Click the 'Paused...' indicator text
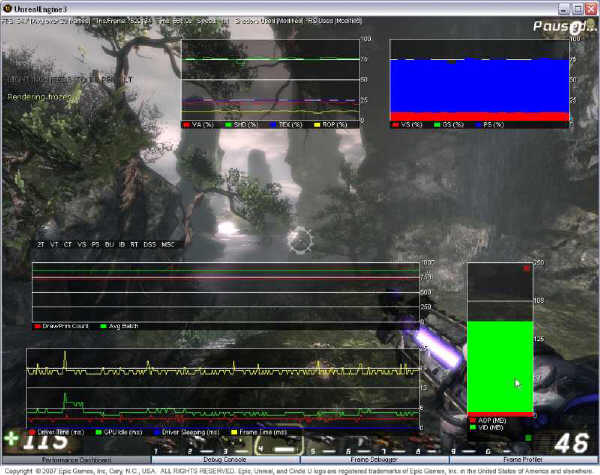This screenshot has width=600, height=475. [x=564, y=26]
